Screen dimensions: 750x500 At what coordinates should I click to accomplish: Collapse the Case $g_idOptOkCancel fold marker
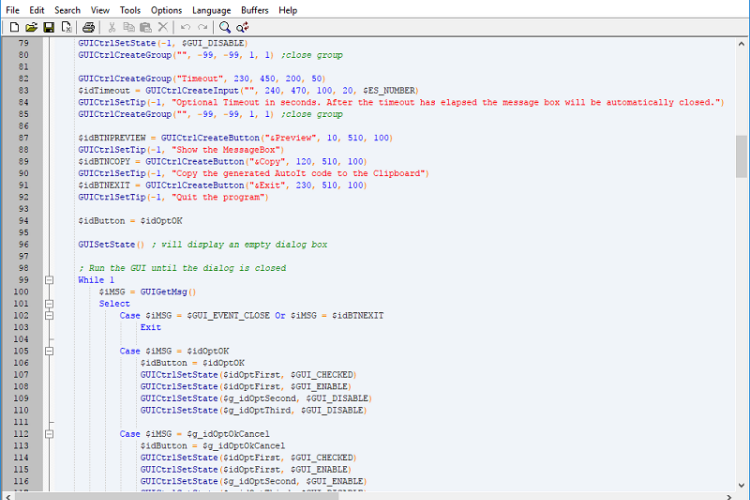point(49,434)
